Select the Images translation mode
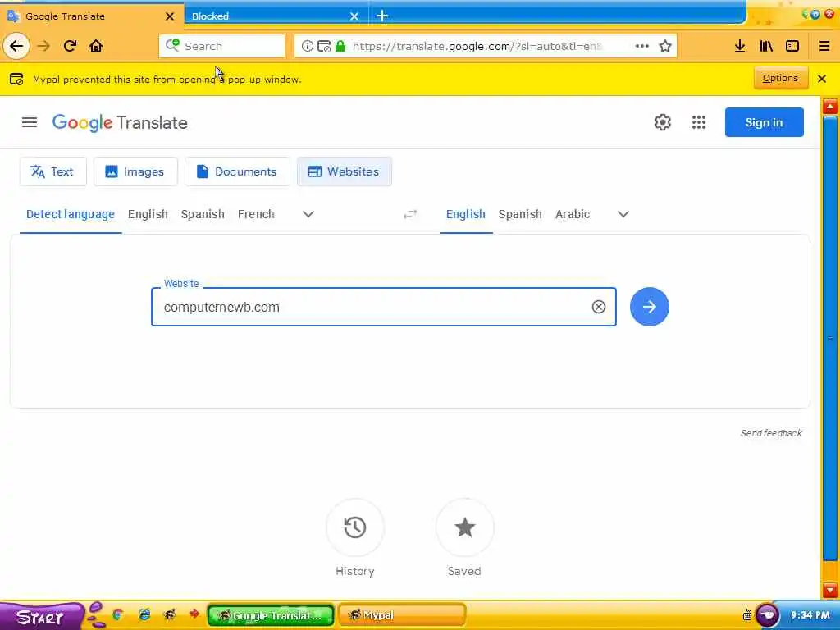This screenshot has width=840, height=630. point(135,171)
